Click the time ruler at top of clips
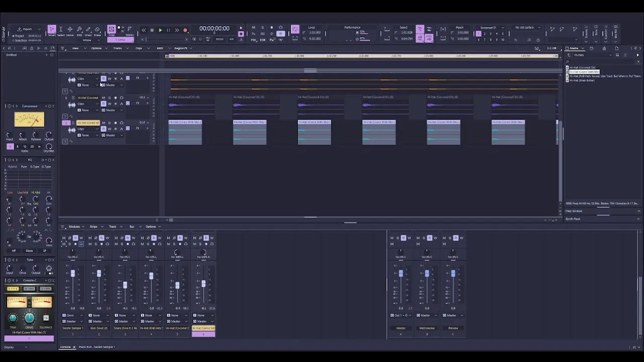 362,56
